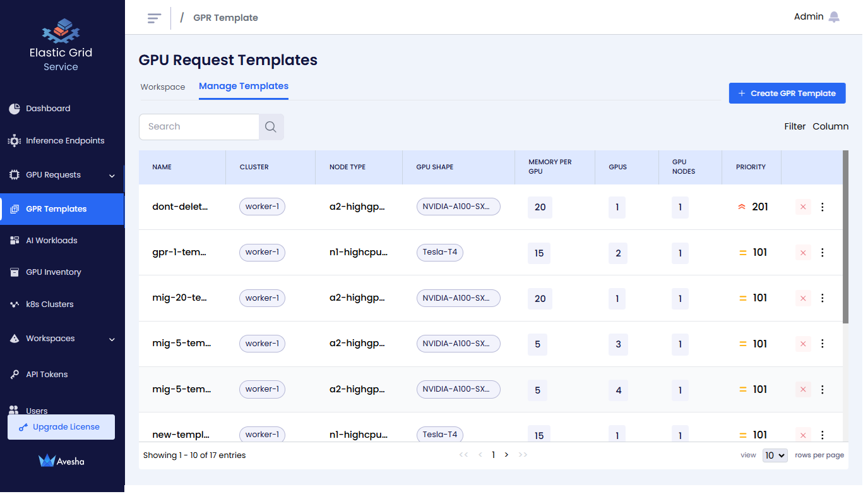Click the Create GPR Template button

pyautogui.click(x=787, y=93)
